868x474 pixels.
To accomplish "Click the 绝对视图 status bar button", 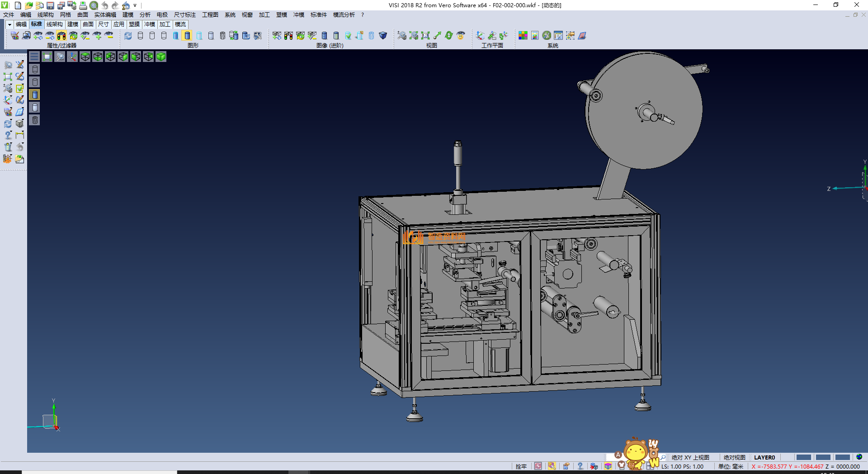I will click(734, 457).
